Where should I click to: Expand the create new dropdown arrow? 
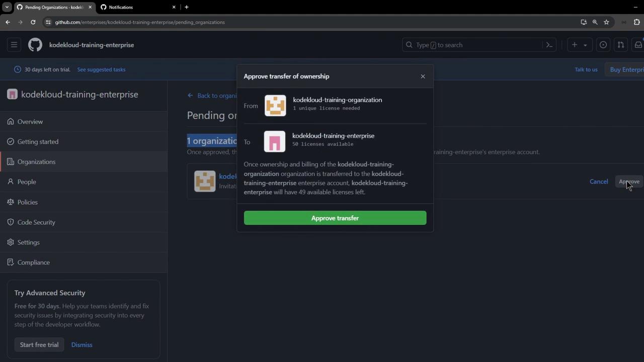coord(585,45)
